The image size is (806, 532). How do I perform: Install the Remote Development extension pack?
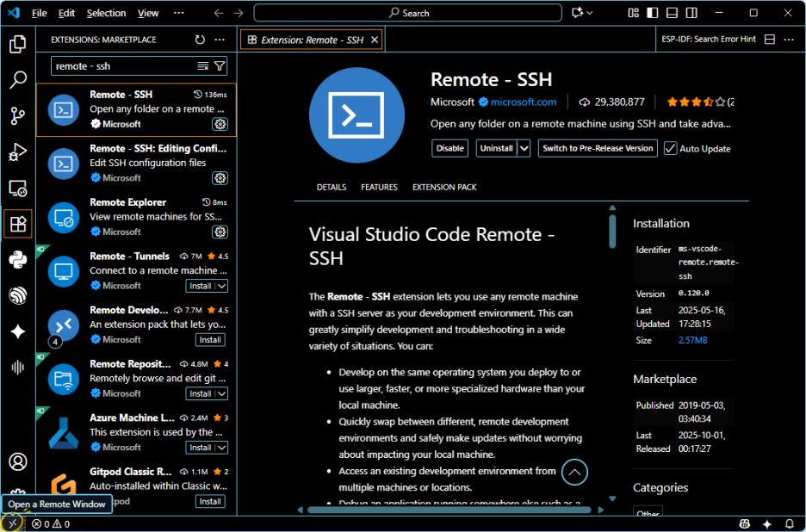coord(210,340)
